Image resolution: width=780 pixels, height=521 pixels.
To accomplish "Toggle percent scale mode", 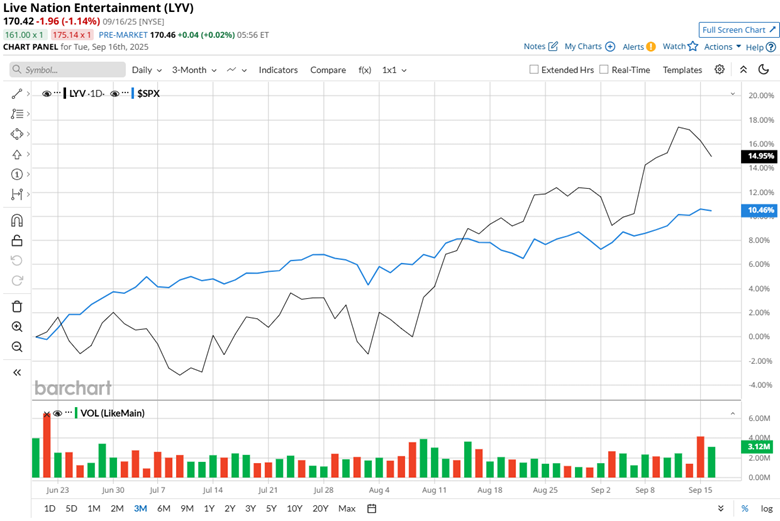I will [745, 509].
